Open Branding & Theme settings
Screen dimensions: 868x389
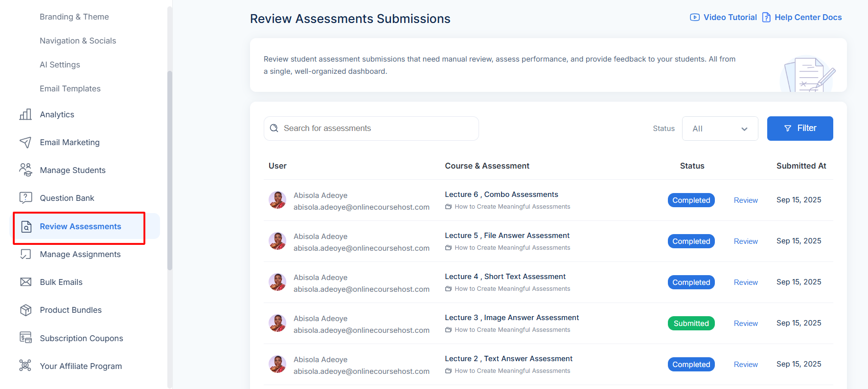(74, 17)
